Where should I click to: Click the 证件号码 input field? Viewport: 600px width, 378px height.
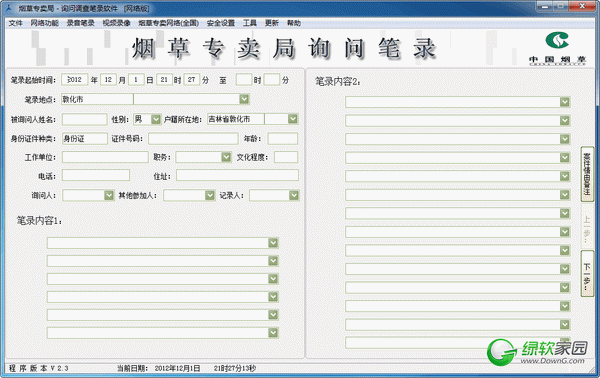coord(193,138)
